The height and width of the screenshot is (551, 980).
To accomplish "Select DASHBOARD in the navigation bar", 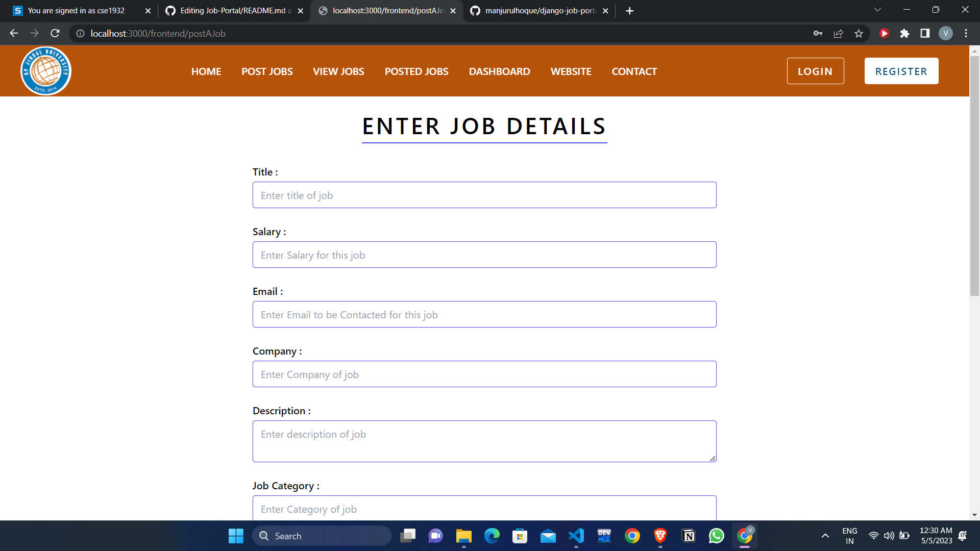I will click(x=499, y=71).
